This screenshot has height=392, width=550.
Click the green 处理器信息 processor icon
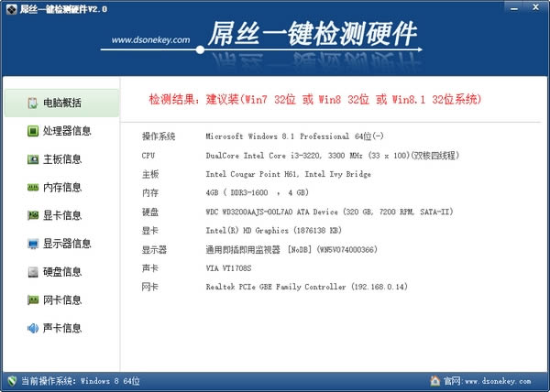tap(33, 131)
